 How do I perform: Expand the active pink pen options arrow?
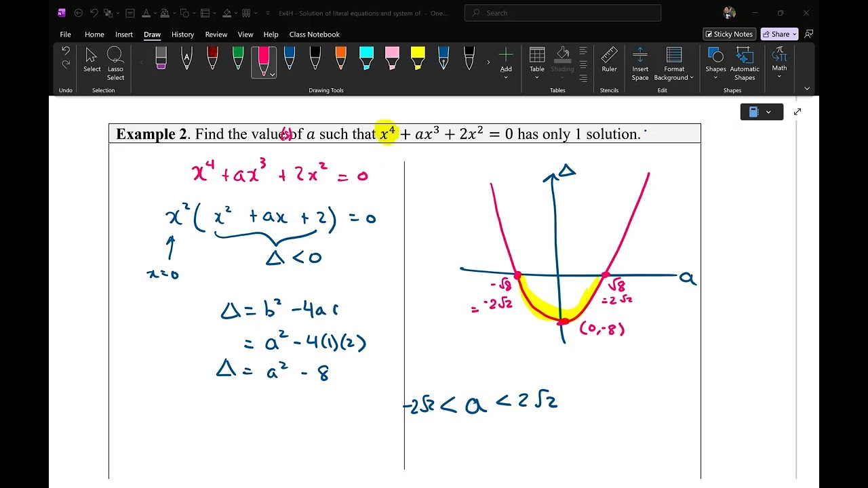272,75
